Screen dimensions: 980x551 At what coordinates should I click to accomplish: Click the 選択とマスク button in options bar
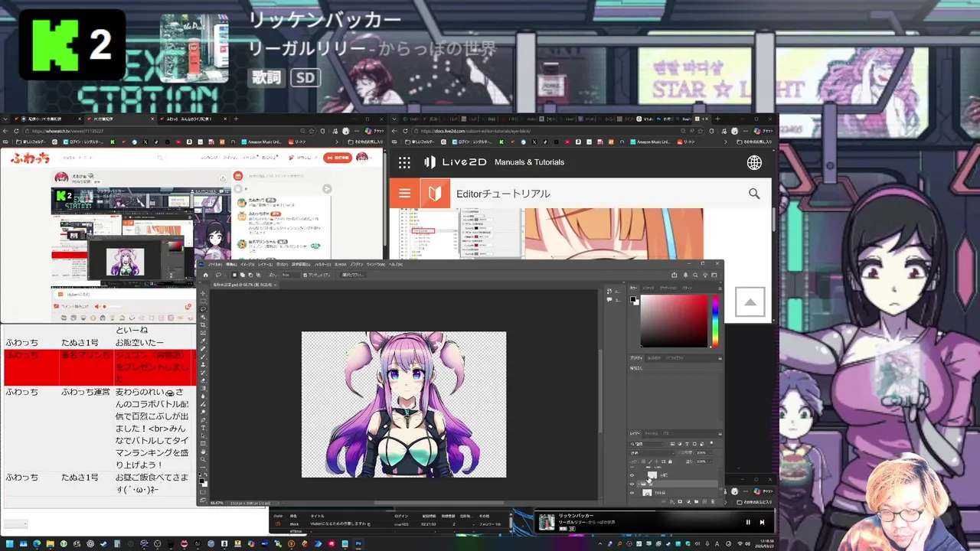(x=353, y=275)
